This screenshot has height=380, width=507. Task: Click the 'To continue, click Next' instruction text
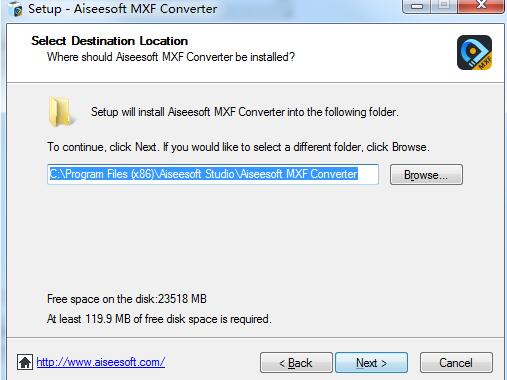(238, 147)
